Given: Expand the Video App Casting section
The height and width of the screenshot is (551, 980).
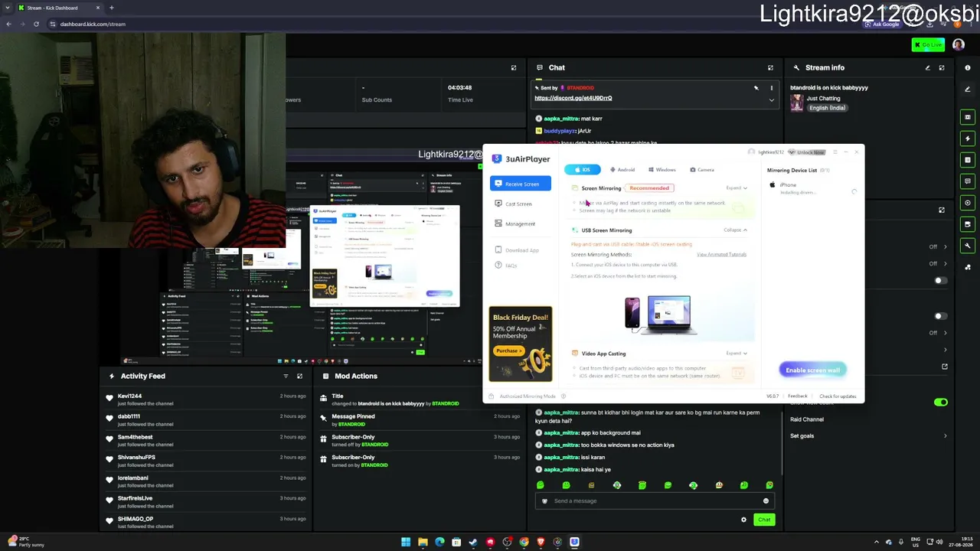Looking at the screenshot, I should (x=737, y=353).
